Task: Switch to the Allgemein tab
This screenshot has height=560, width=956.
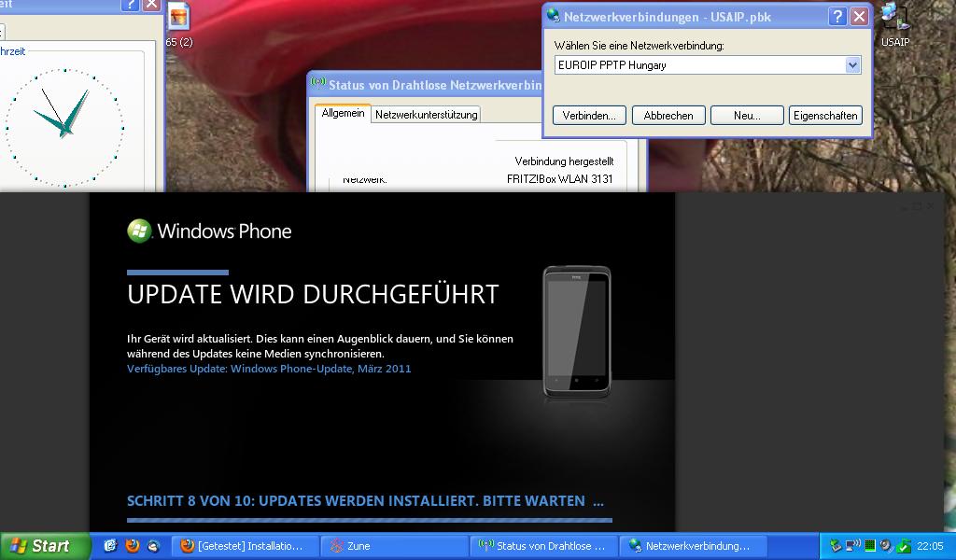Action: click(x=343, y=113)
